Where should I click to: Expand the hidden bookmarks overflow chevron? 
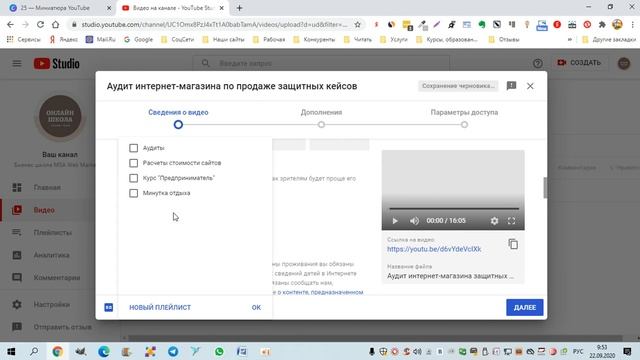pos(570,40)
